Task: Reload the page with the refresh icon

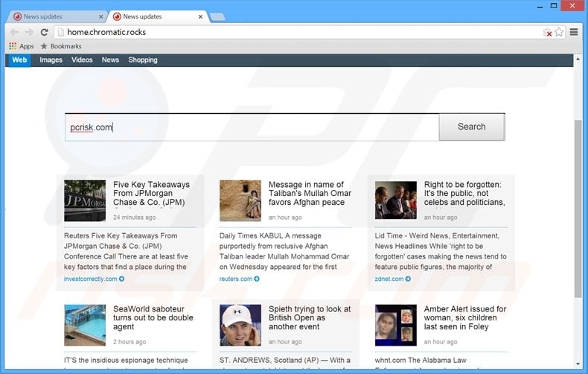Action: tap(44, 32)
